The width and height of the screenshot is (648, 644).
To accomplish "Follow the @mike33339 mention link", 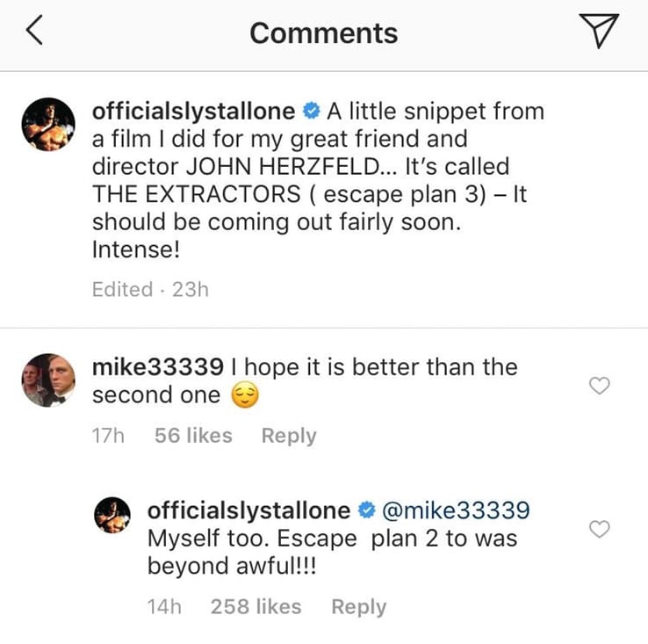I will click(x=457, y=510).
